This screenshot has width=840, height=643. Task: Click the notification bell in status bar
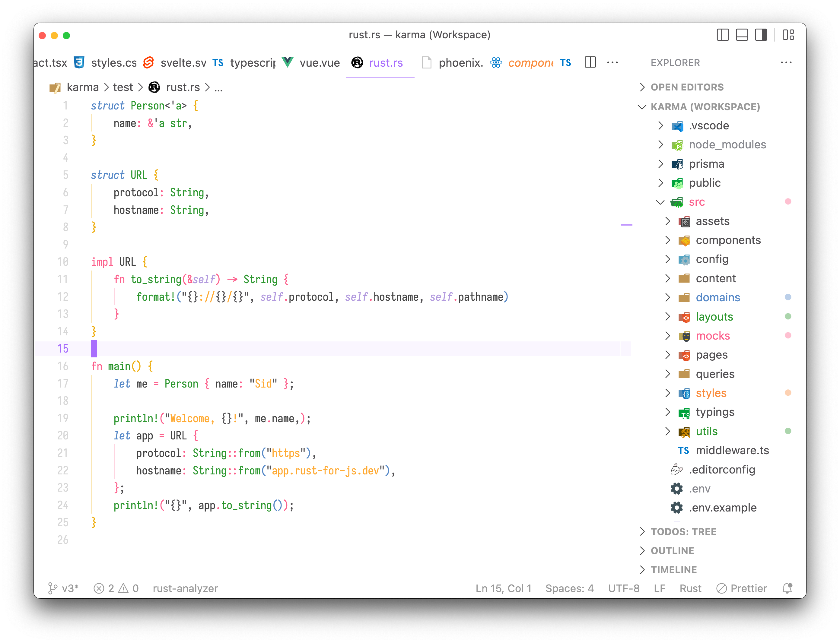787,588
